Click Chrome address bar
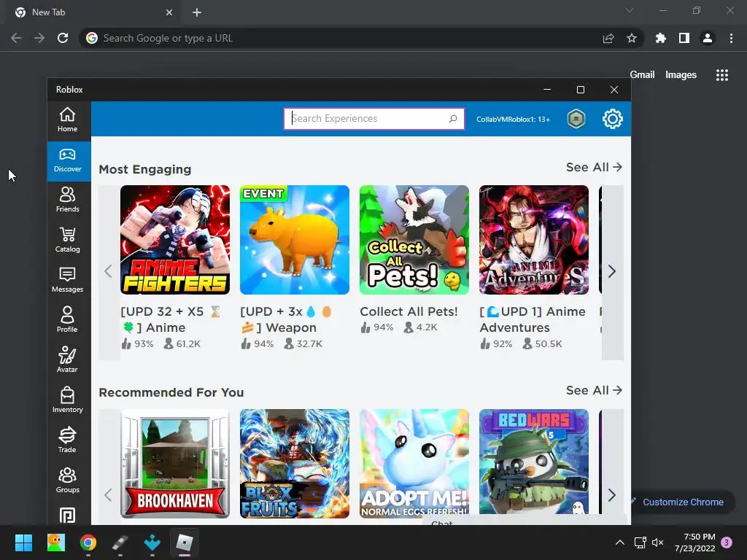 (343, 38)
